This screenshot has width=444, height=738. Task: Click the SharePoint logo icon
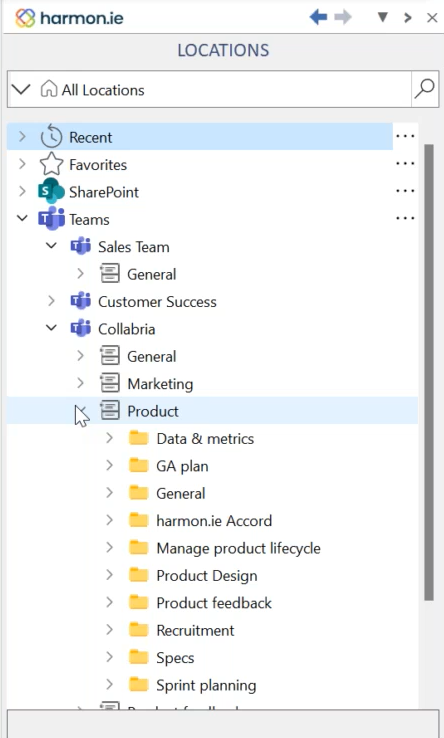click(x=51, y=191)
